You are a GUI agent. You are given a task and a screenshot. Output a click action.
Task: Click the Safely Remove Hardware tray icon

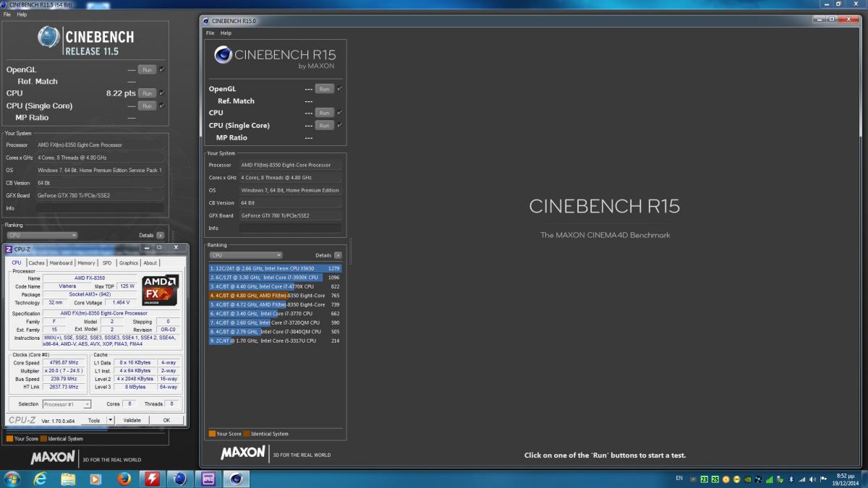click(x=780, y=479)
